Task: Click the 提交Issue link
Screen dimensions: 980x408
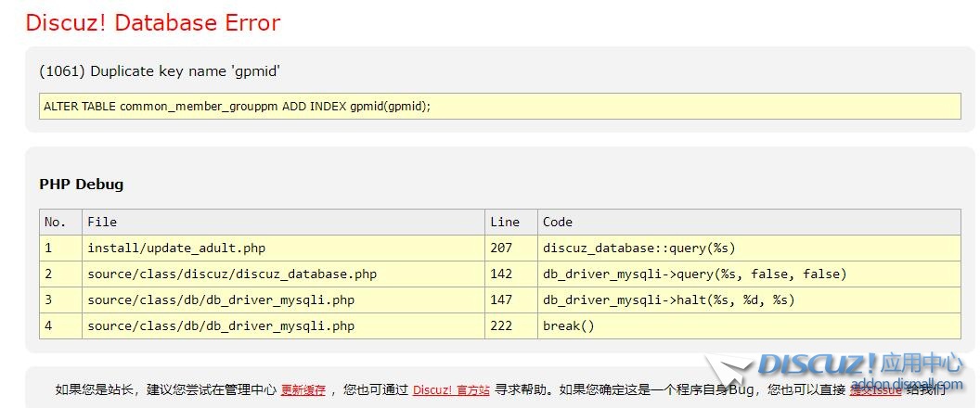Action: pos(874,390)
